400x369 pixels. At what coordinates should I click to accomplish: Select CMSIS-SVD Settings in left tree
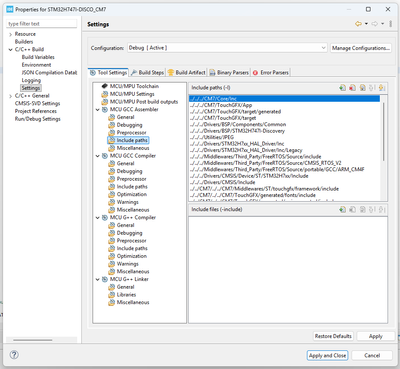tap(37, 103)
